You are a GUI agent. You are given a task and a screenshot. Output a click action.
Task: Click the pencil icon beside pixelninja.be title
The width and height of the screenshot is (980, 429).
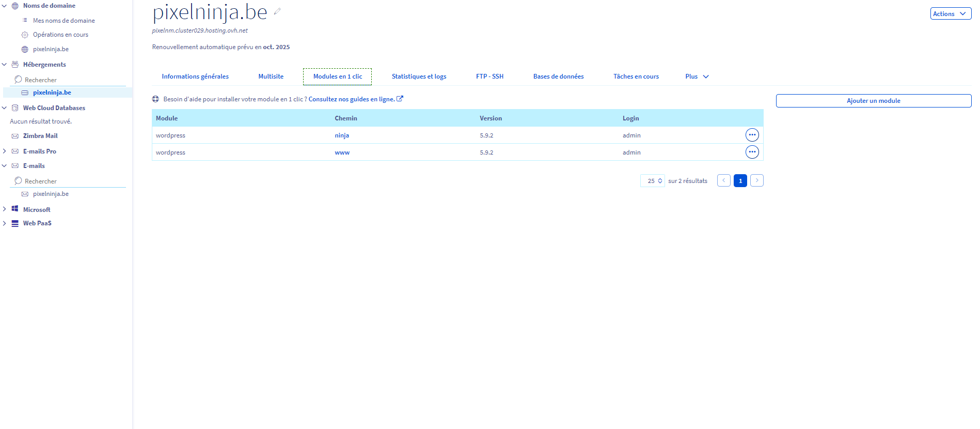click(x=277, y=11)
